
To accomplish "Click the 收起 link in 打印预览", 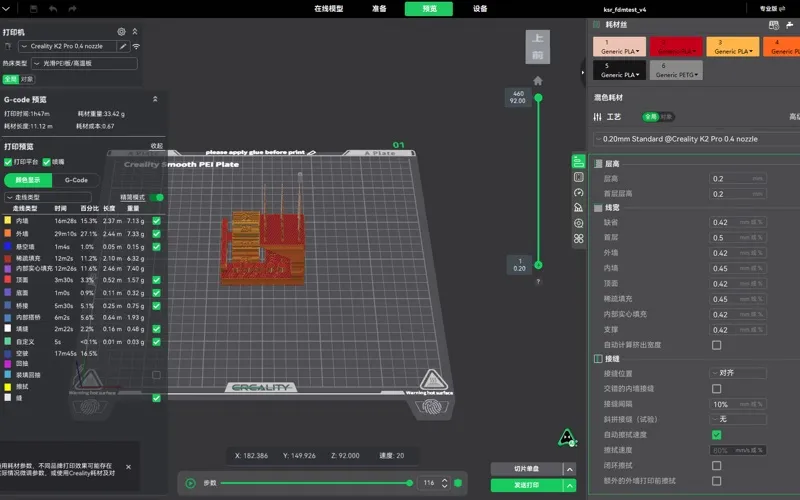I will click(x=157, y=146).
